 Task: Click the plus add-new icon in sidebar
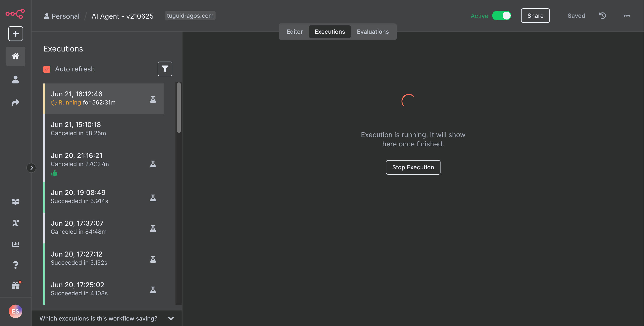16,34
